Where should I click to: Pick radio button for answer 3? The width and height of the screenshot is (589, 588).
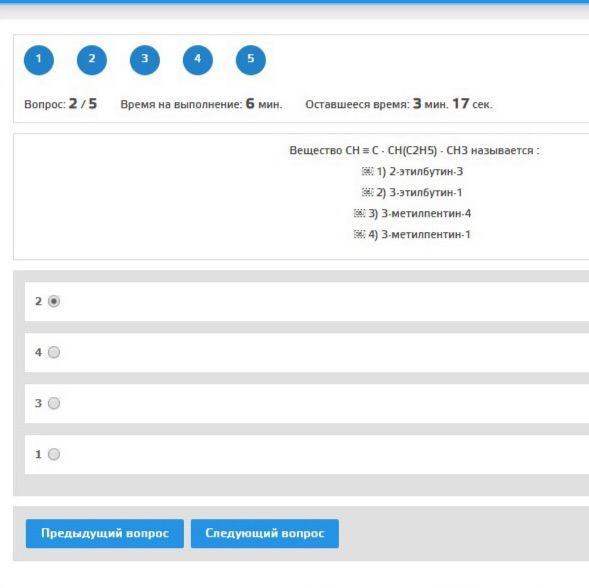point(54,403)
